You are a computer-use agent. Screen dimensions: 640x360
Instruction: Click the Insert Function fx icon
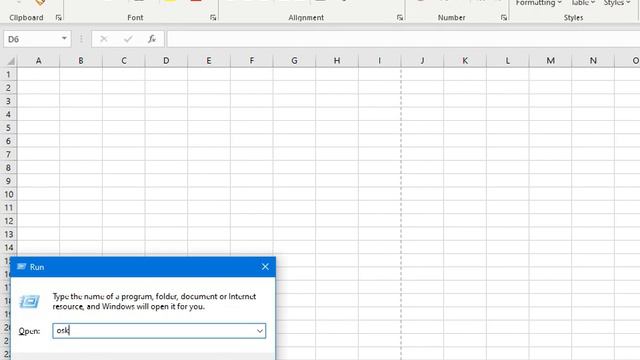(152, 39)
